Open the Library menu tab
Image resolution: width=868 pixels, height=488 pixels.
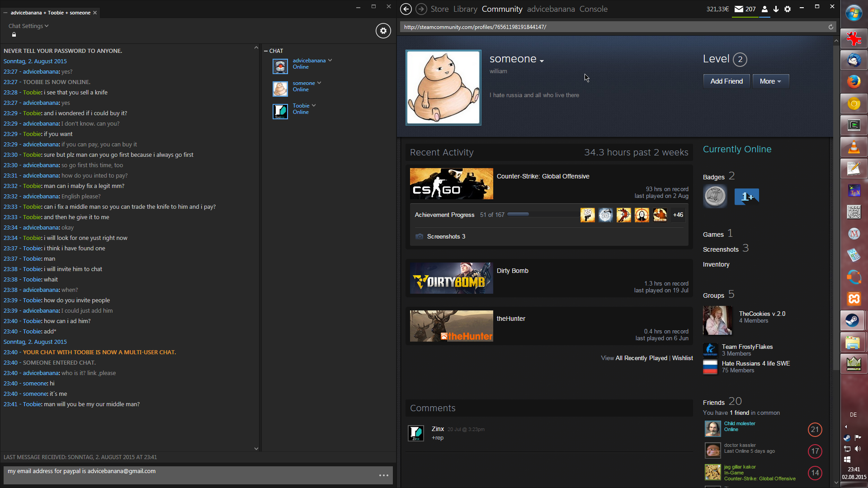click(465, 9)
